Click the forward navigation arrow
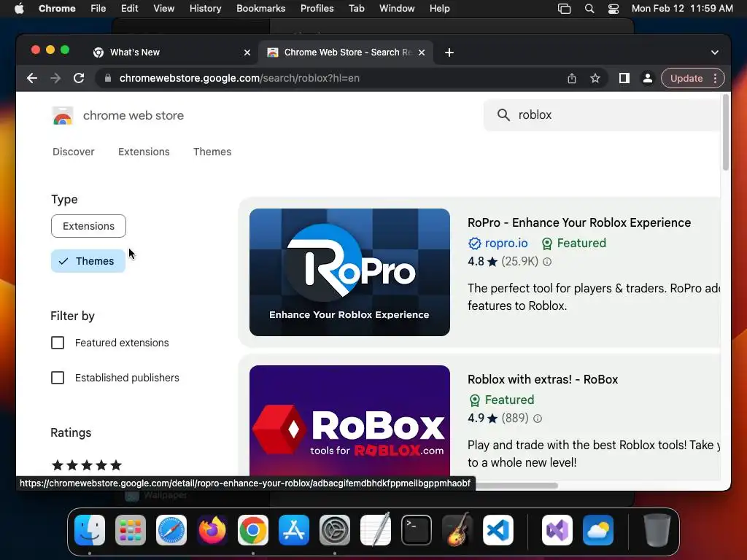The image size is (747, 560). [x=55, y=78]
